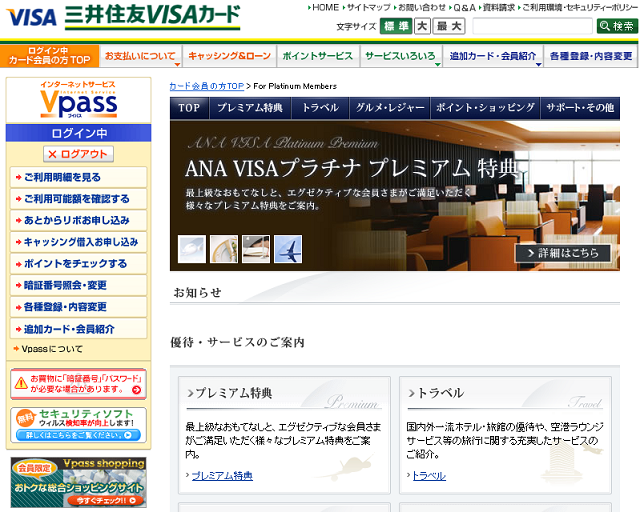Viewport: 640px width, 512px height.
Task: Click the ログアウト button
Action: click(78, 154)
